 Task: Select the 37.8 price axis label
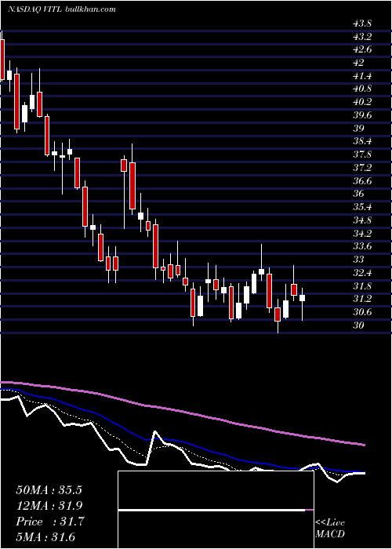tap(362, 155)
